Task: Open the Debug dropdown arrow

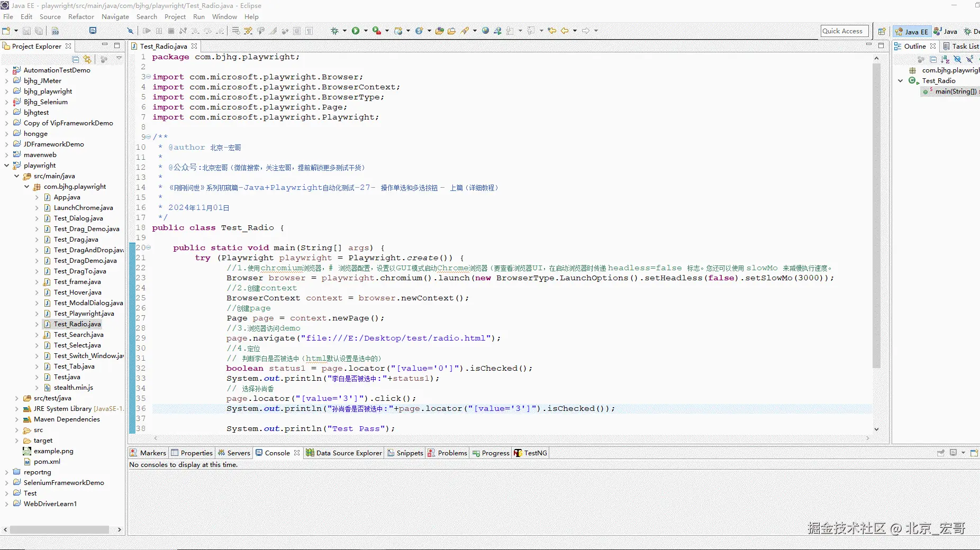Action: tap(344, 31)
